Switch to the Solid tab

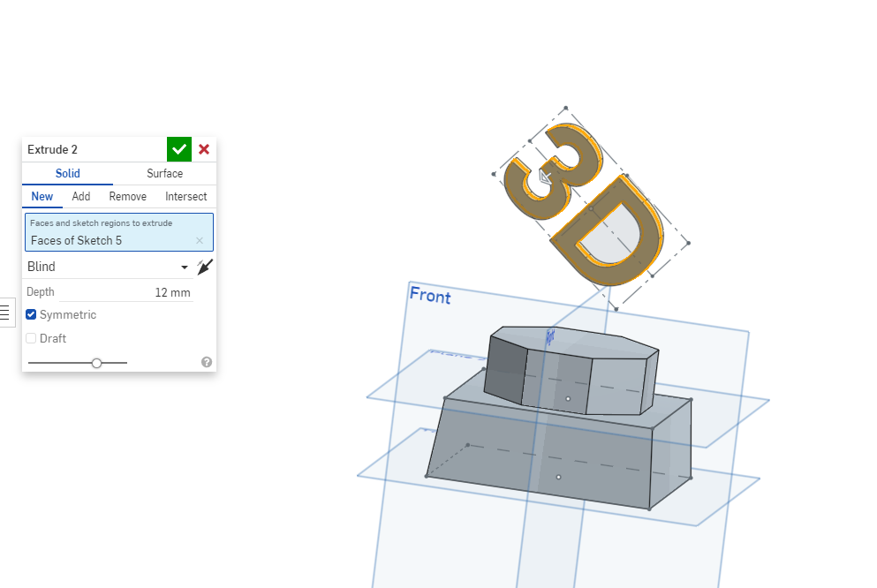pos(68,173)
